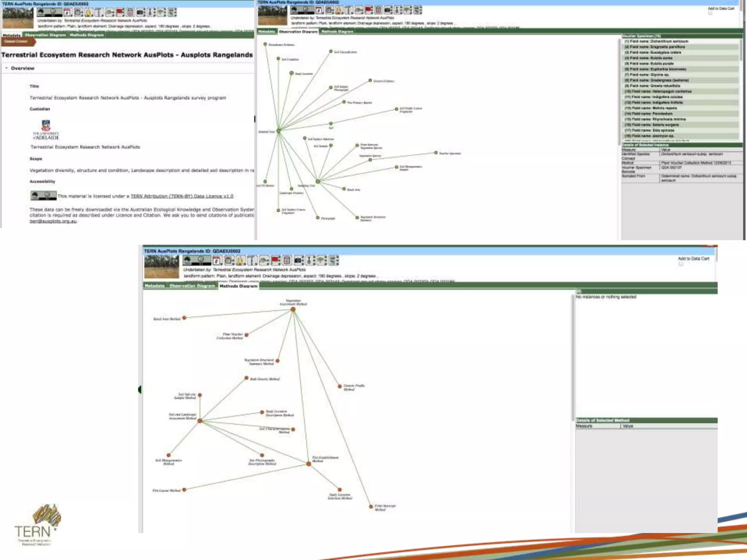Open the Metadata tab in bottom panel
Image resolution: width=747 pixels, height=560 pixels.
click(x=155, y=286)
